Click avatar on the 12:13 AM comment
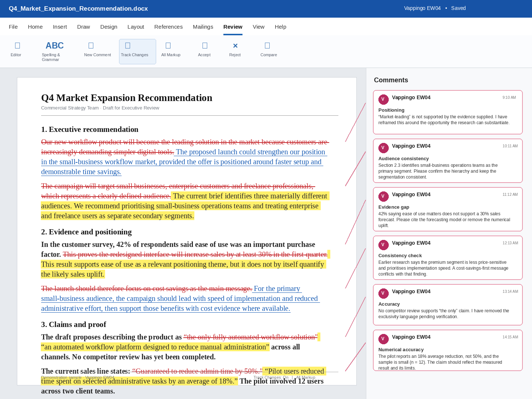Image resolution: width=532 pixels, height=399 pixels. point(384,245)
